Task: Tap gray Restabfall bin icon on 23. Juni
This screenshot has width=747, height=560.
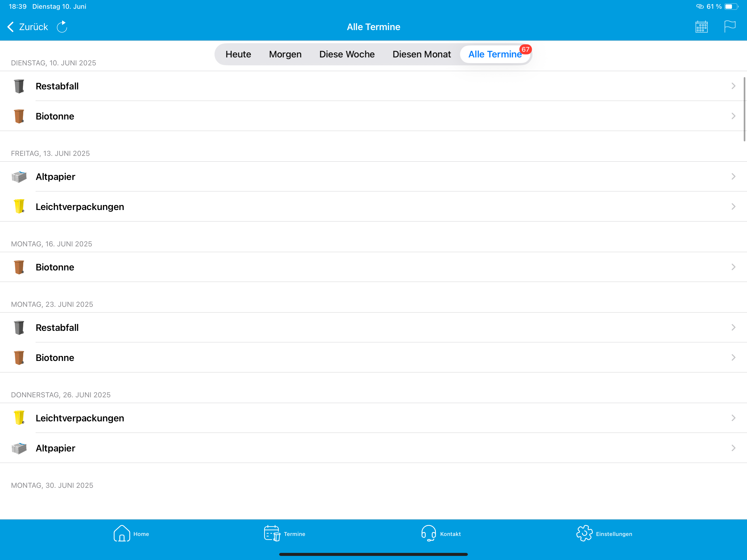Action: click(x=19, y=328)
